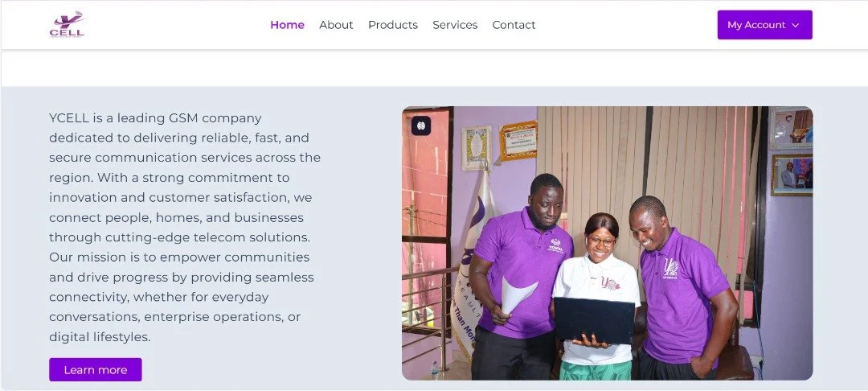The height and width of the screenshot is (391, 868).
Task: Click the logo on the right man's purple polo
Action: [x=671, y=269]
